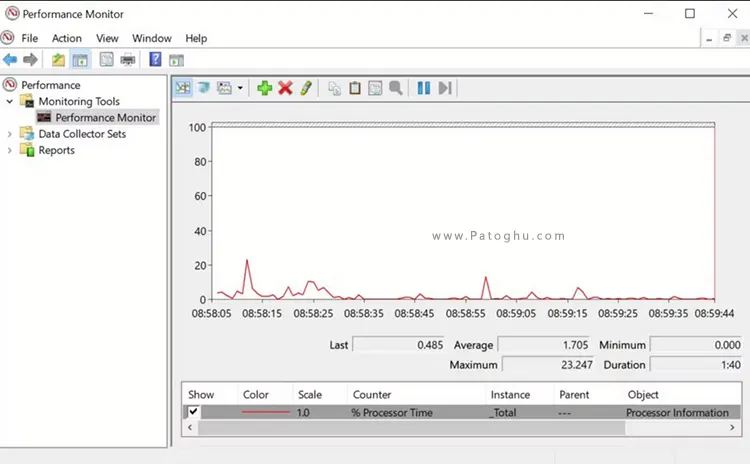This screenshot has height=464, width=750.
Task: Restore the inner MMC child window
Action: click(x=727, y=38)
